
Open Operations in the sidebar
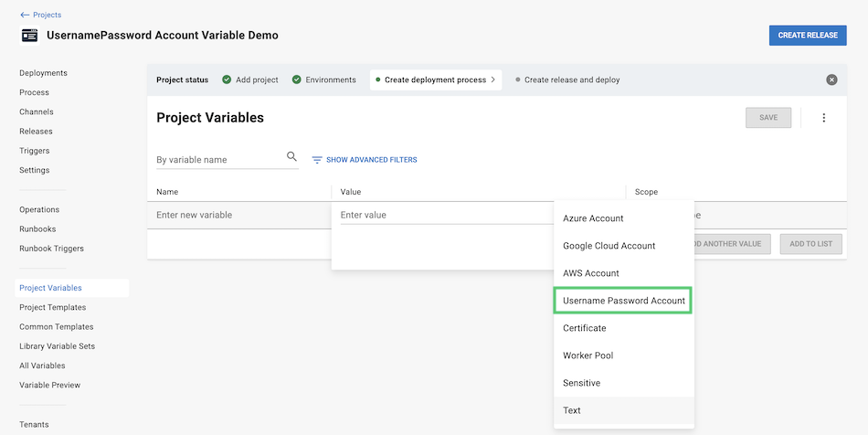39,210
